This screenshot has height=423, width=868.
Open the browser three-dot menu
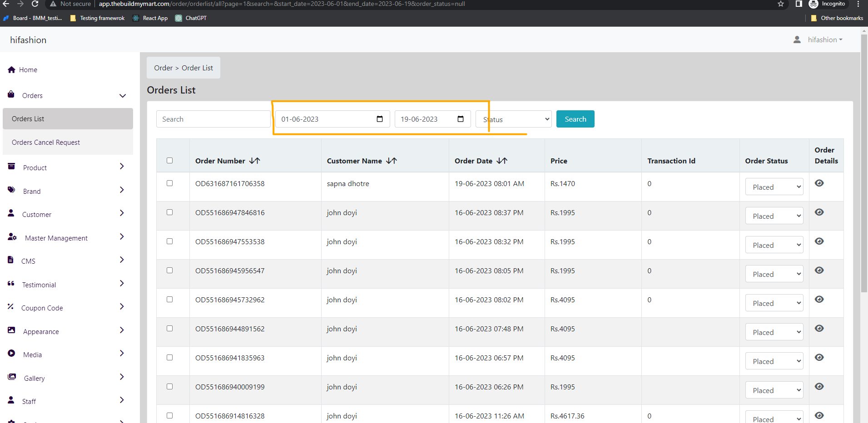858,4
